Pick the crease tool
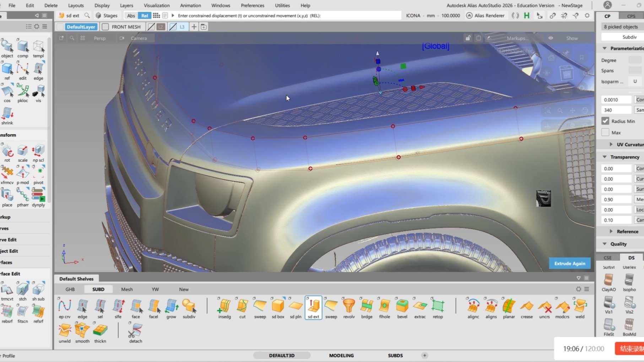 coord(526,306)
